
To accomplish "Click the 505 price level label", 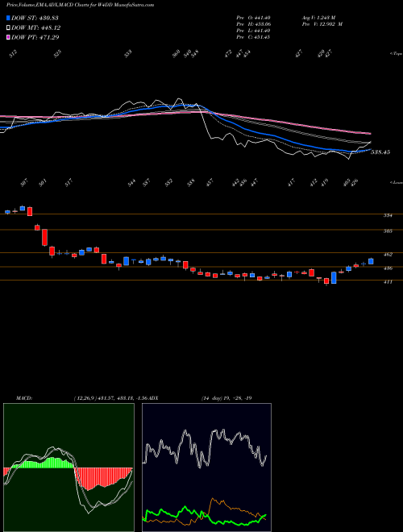I will (x=388, y=231).
